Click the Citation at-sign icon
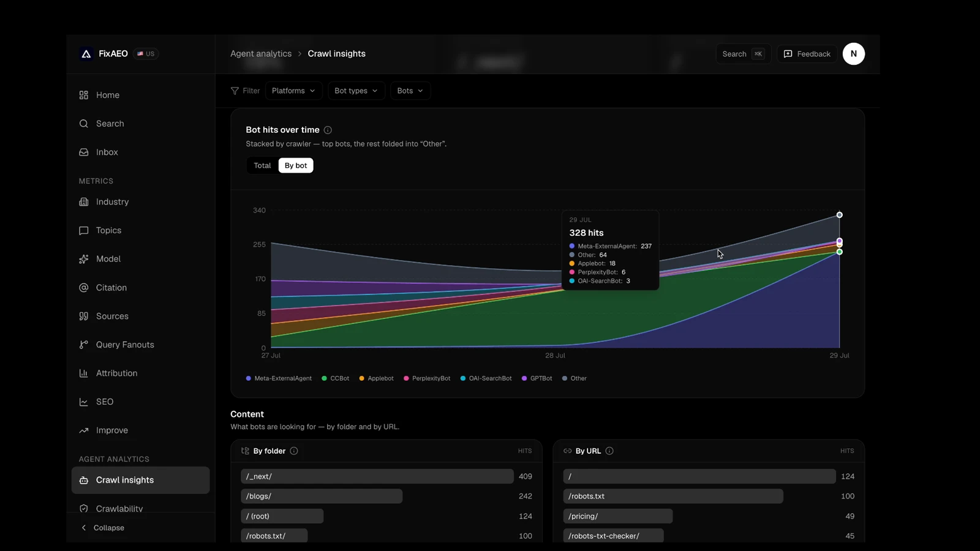 click(84, 288)
